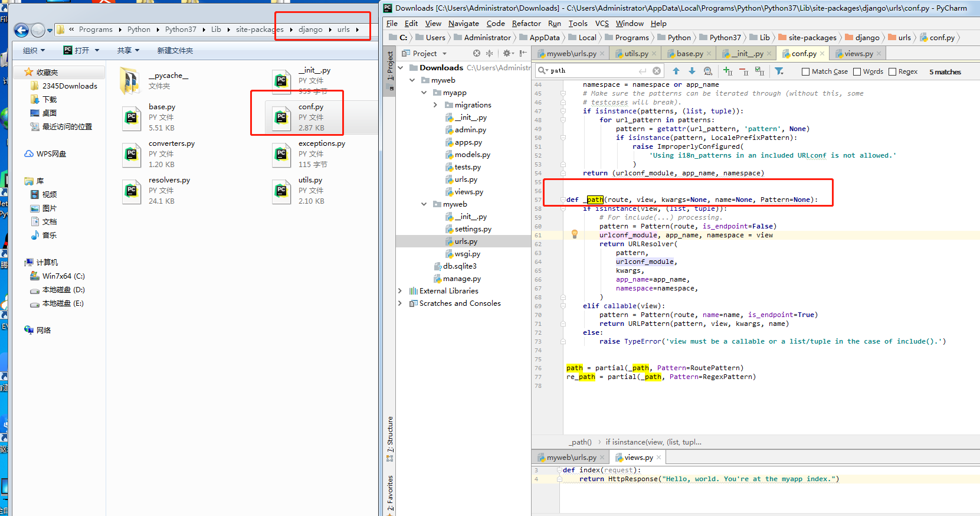This screenshot has height=516, width=980.
Task: Collapse Downloads project root
Action: pyautogui.click(x=401, y=68)
